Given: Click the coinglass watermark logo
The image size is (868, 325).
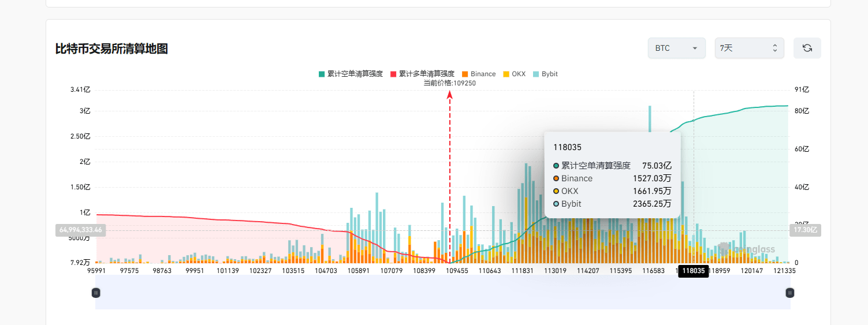Looking at the screenshot, I should point(746,249).
